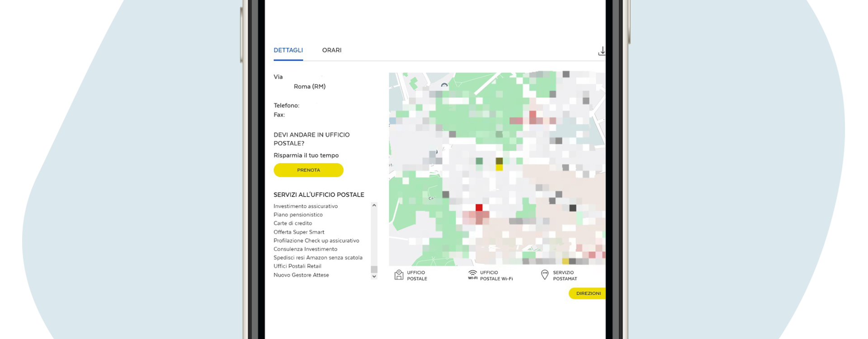Select Investimento assicurativo service
868x339 pixels.
click(306, 206)
